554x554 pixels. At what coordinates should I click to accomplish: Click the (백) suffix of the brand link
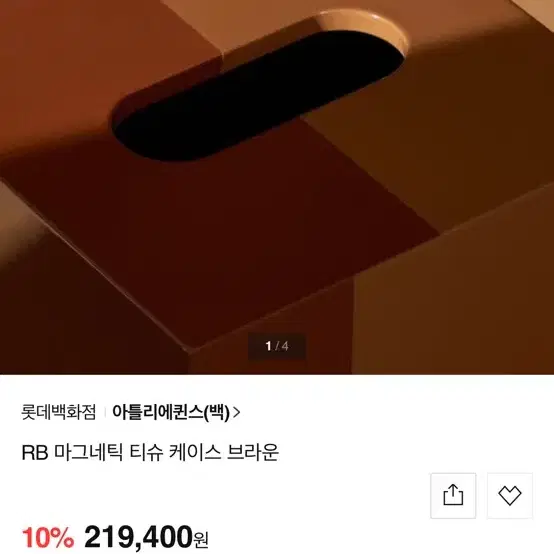click(x=217, y=412)
